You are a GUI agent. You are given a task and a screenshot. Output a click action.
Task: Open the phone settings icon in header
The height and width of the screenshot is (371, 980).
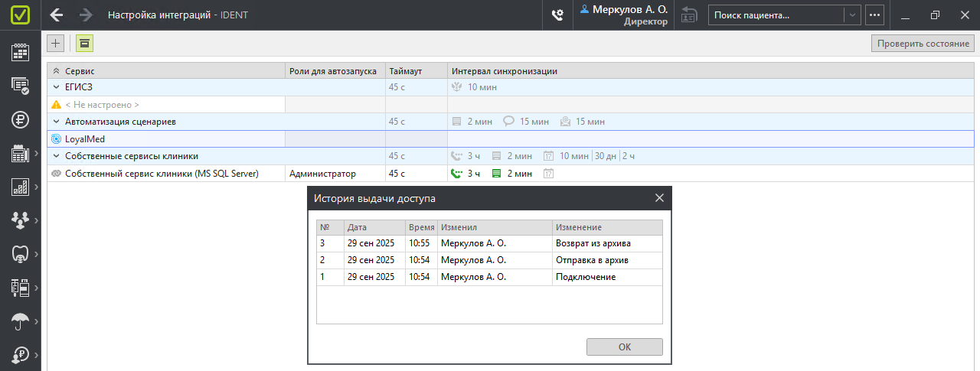point(557,15)
